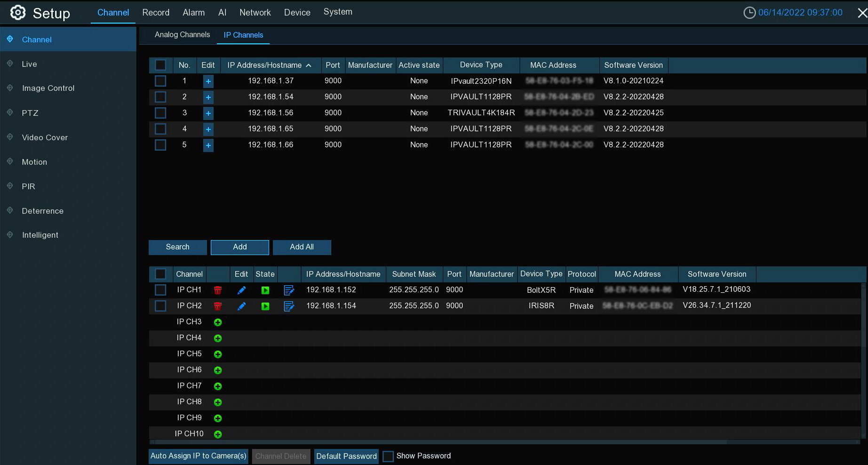Click the Setup gear icon
This screenshot has width=868, height=465.
(x=18, y=13)
